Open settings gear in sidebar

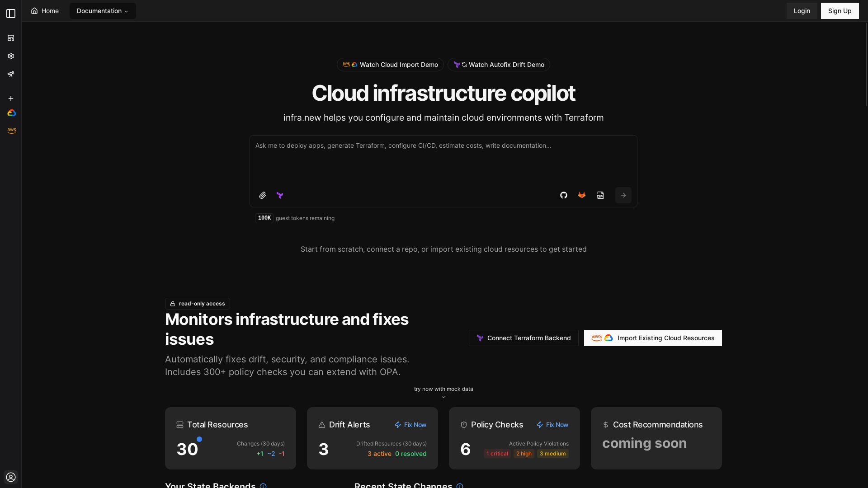11,56
